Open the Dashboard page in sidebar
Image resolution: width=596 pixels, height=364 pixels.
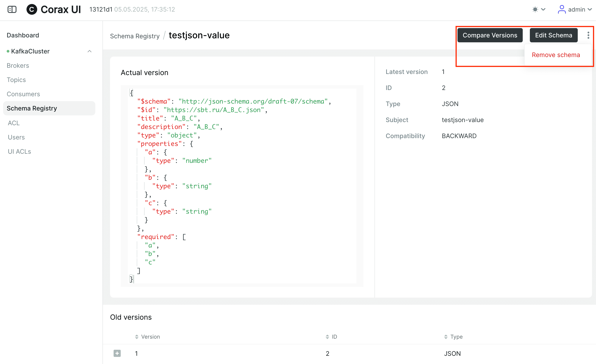(23, 35)
